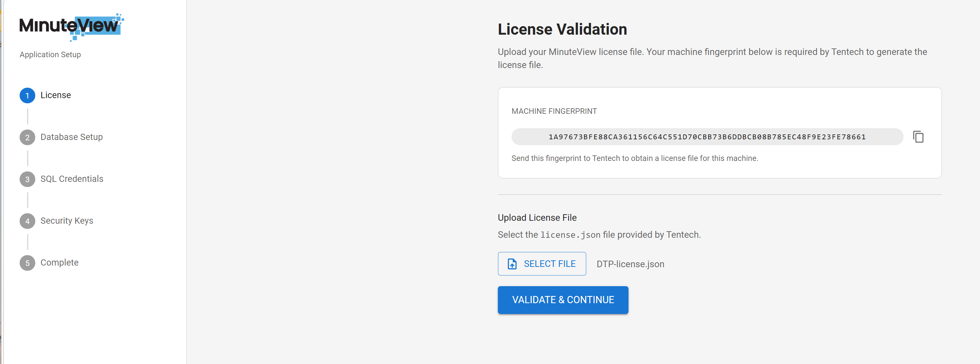The image size is (980, 364).
Task: Click the numbered circle for step 1 License
Action: [27, 95]
